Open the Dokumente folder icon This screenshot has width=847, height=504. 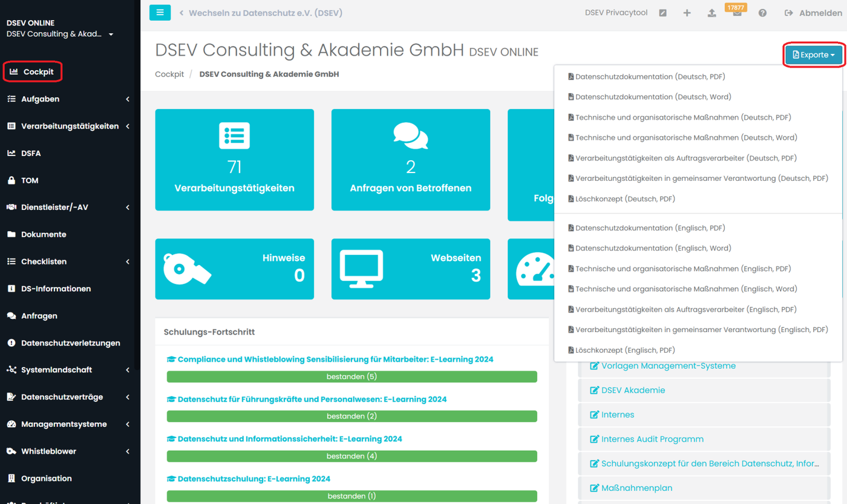(11, 234)
